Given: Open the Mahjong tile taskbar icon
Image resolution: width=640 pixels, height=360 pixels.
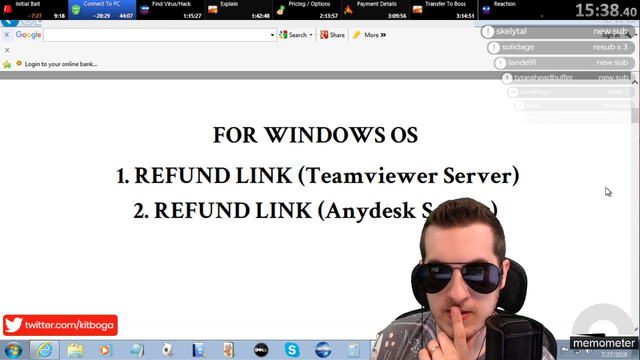Looking at the screenshot, I should [x=229, y=350].
